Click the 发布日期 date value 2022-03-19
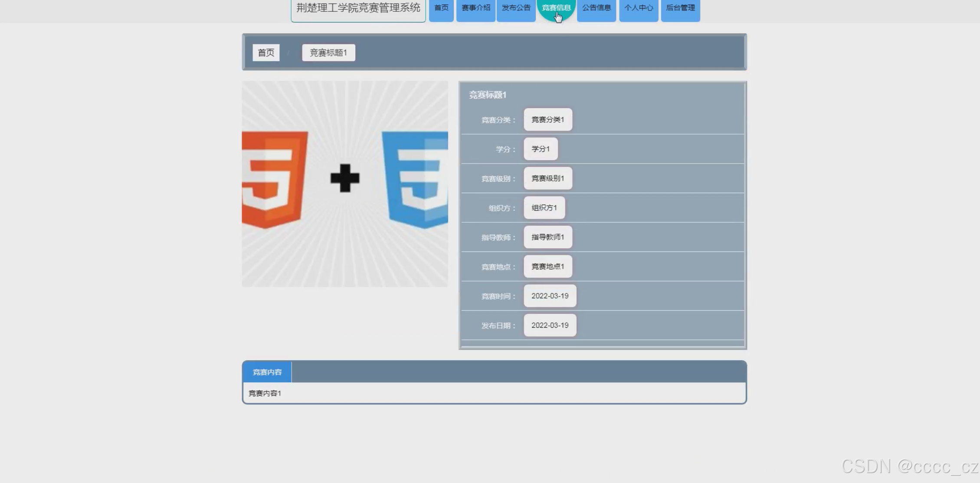 pos(550,325)
